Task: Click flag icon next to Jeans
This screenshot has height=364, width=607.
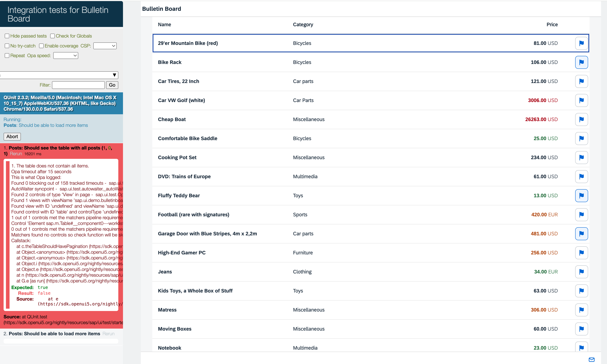Action: point(581,272)
